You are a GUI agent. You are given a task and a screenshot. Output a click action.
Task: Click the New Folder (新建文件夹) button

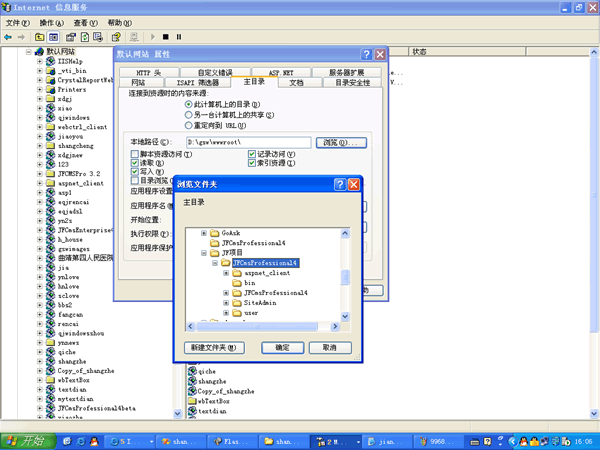(214, 347)
